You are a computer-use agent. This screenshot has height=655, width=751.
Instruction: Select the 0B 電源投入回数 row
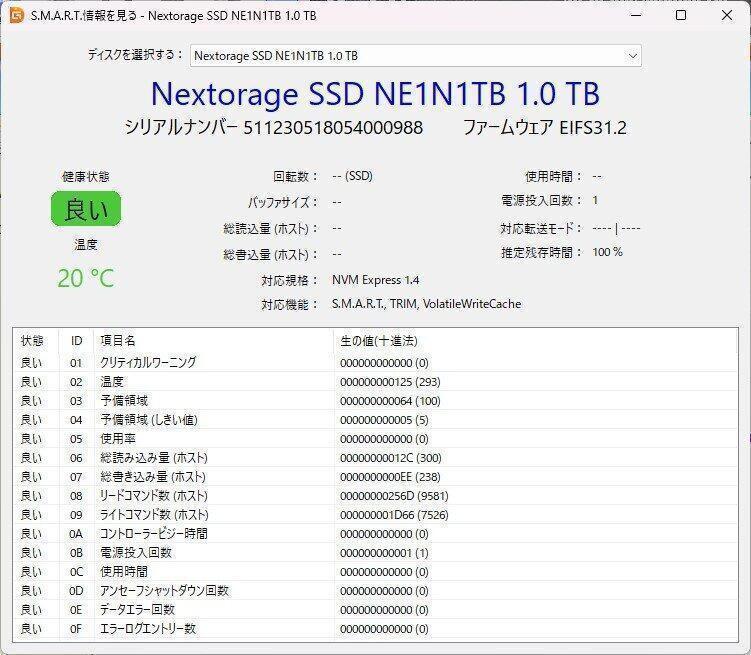point(376,553)
